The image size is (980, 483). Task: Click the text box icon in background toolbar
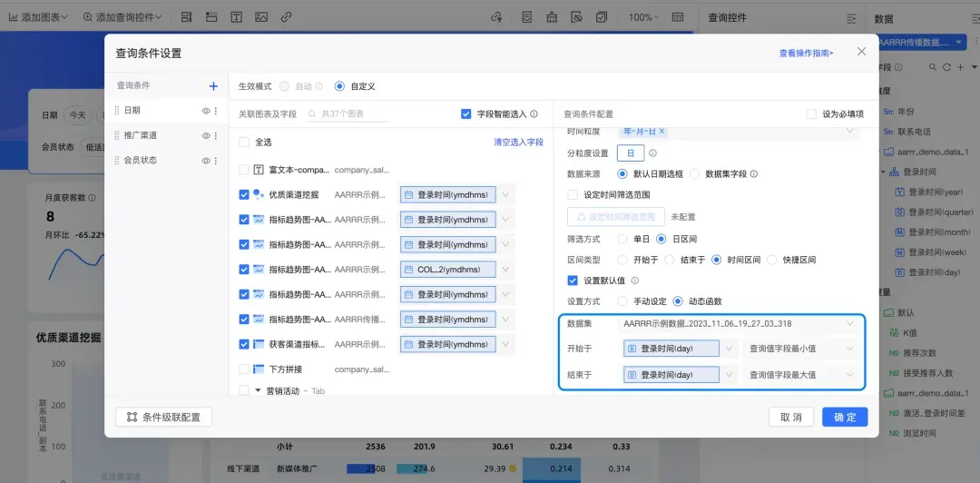pos(236,17)
